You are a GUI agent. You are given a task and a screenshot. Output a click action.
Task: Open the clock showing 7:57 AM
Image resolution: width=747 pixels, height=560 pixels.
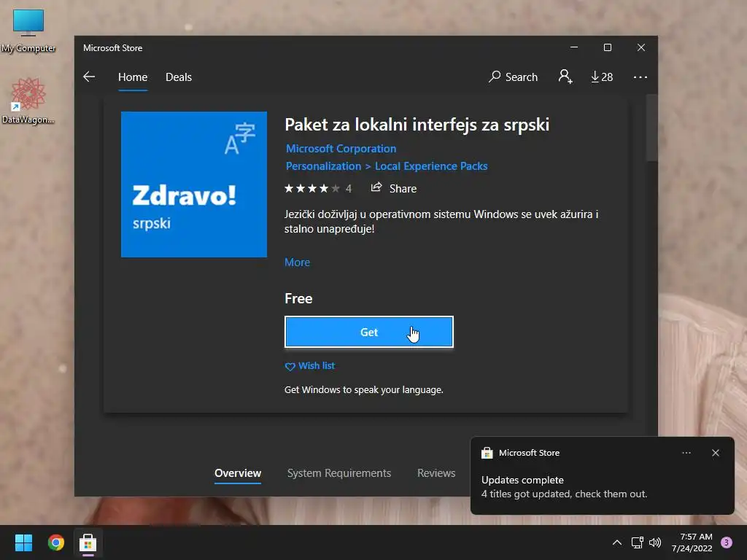tap(692, 542)
